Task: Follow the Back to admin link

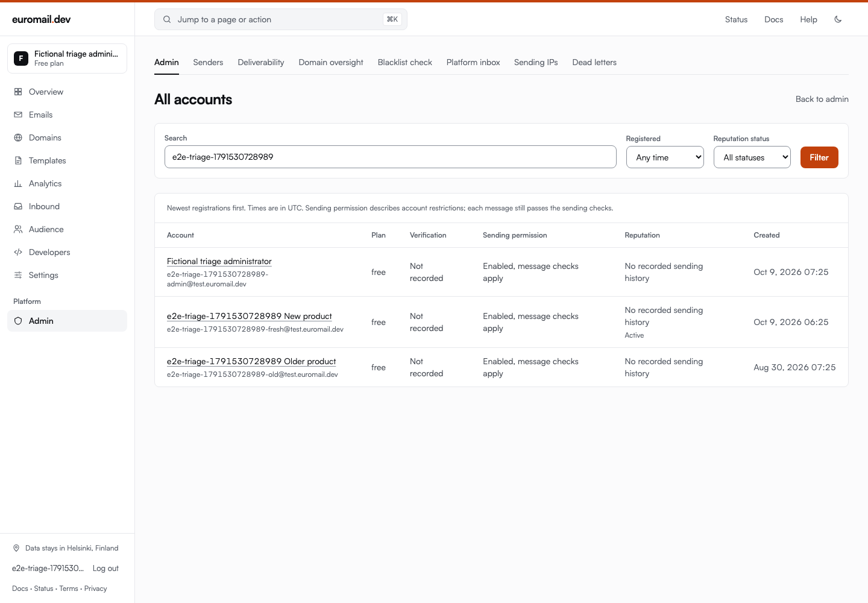Action: click(822, 99)
